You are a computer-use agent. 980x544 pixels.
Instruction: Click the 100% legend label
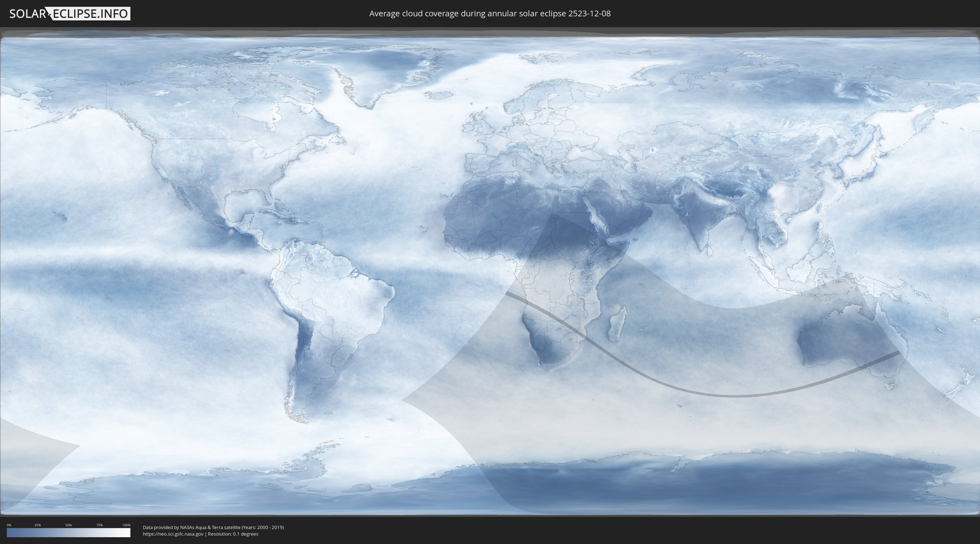(x=126, y=525)
